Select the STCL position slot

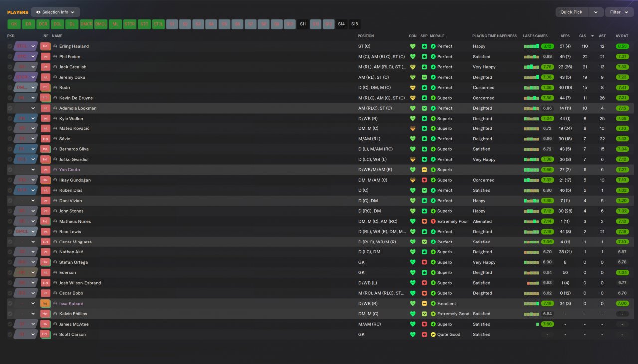(x=159, y=24)
